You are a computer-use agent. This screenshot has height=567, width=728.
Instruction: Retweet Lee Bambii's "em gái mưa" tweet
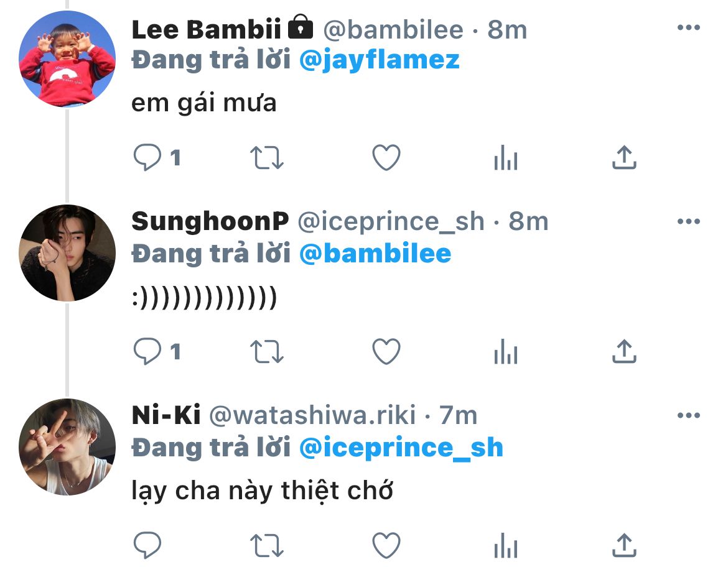(267, 159)
